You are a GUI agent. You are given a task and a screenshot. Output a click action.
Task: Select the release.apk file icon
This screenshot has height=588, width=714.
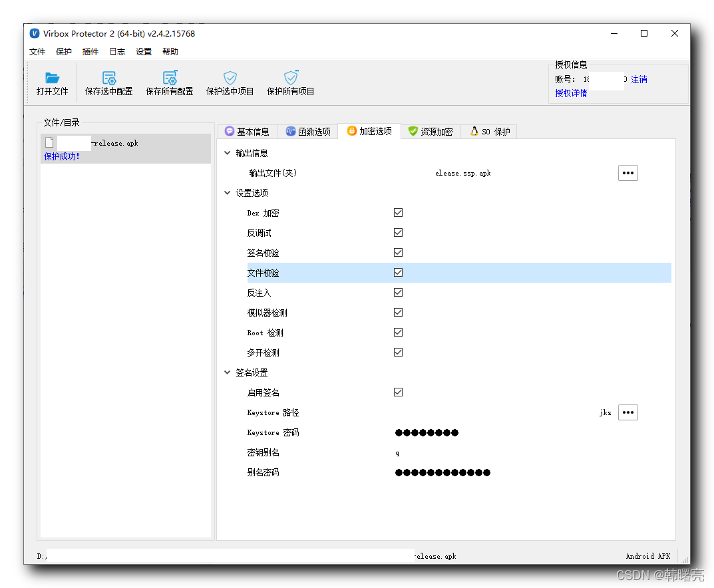tap(49, 142)
